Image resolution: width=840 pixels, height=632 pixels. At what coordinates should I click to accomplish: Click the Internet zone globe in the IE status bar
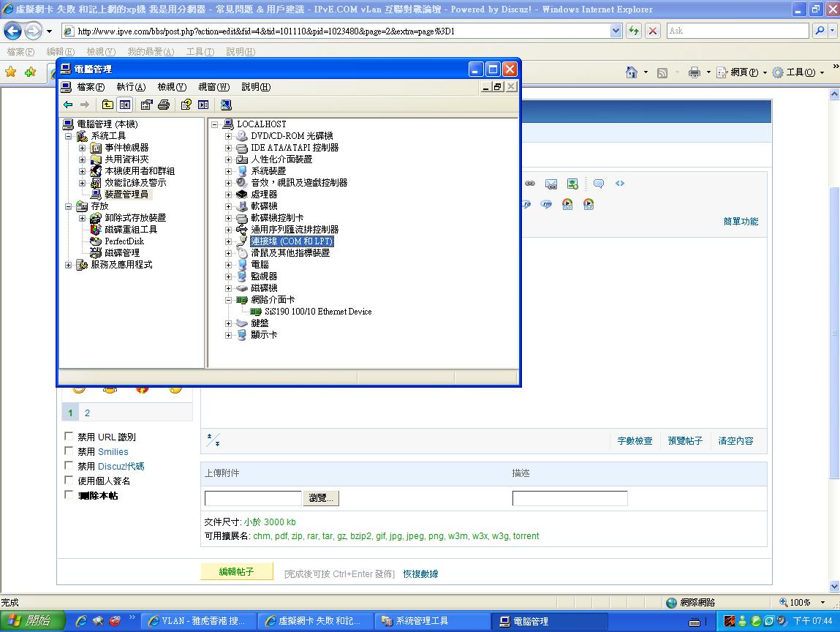point(671,603)
